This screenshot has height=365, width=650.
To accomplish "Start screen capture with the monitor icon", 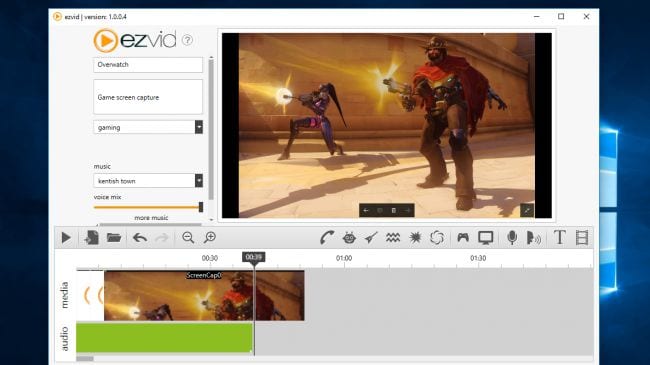I will [x=485, y=238].
